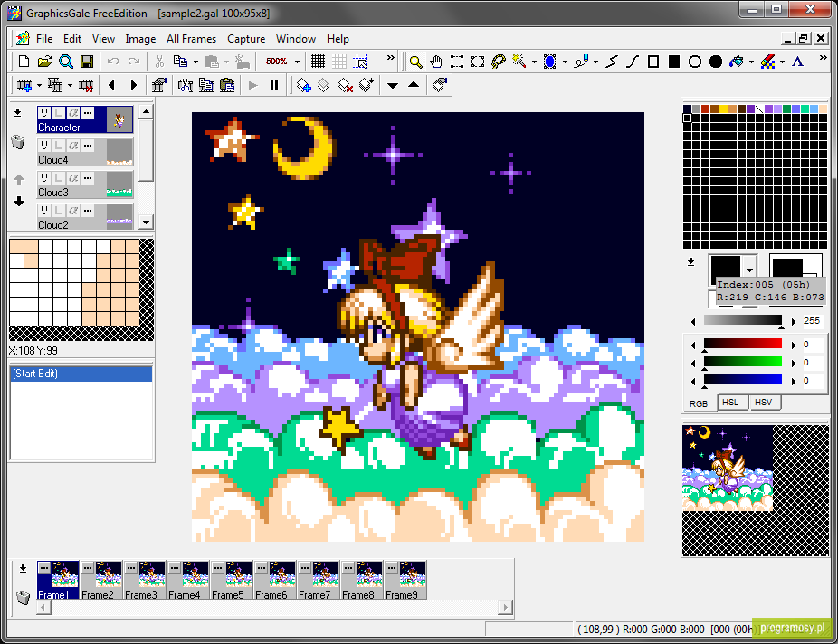Select the Frame5 thumbnail

[232, 580]
